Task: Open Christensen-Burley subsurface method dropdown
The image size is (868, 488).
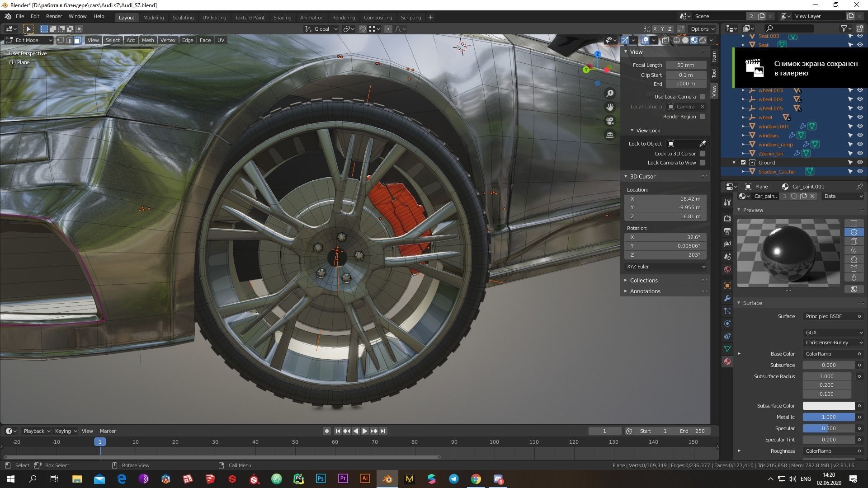Action: (x=834, y=343)
